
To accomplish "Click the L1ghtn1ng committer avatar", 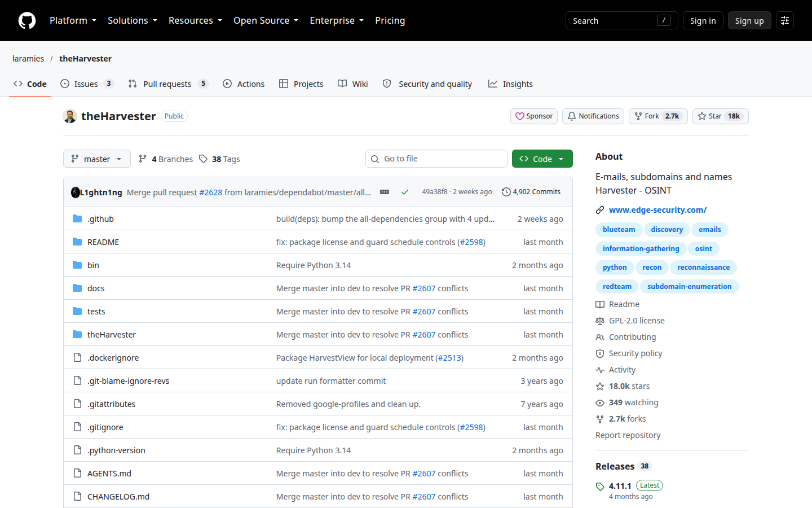I will [76, 192].
